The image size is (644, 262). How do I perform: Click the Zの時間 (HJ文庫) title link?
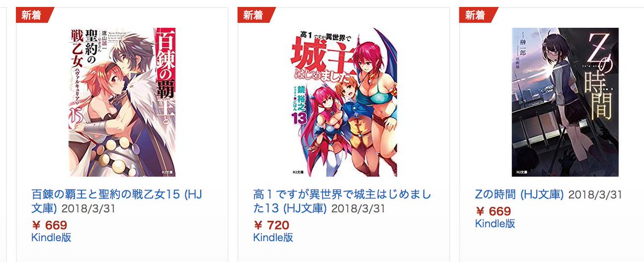[x=519, y=194]
